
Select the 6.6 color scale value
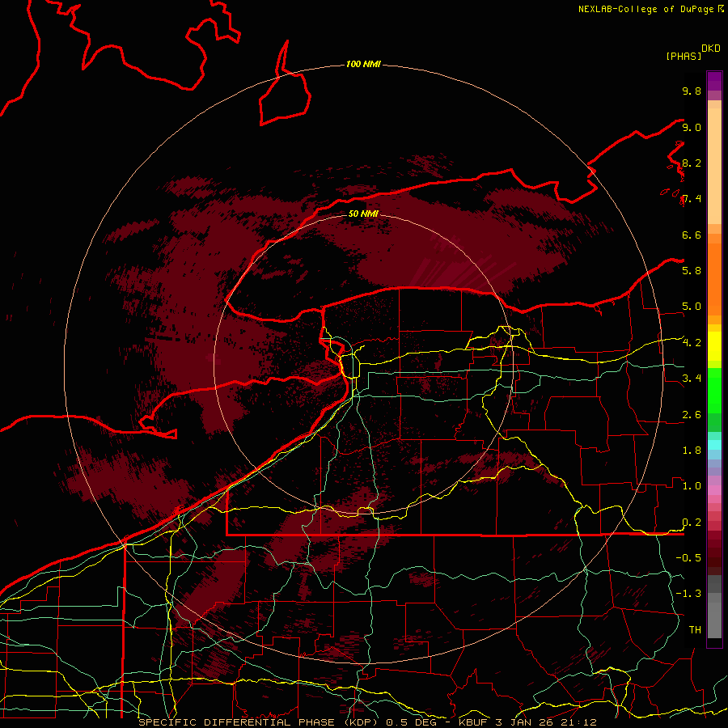point(692,235)
